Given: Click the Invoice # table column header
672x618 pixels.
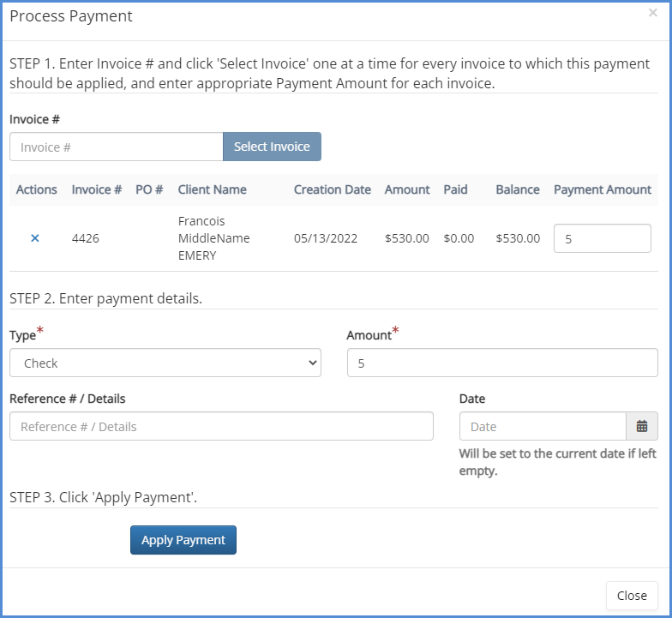Looking at the screenshot, I should point(96,189).
